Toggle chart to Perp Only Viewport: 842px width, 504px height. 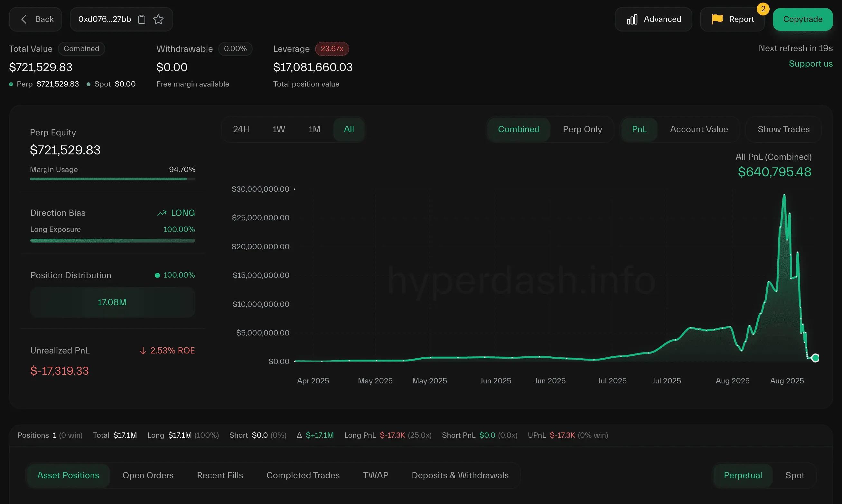(x=582, y=129)
